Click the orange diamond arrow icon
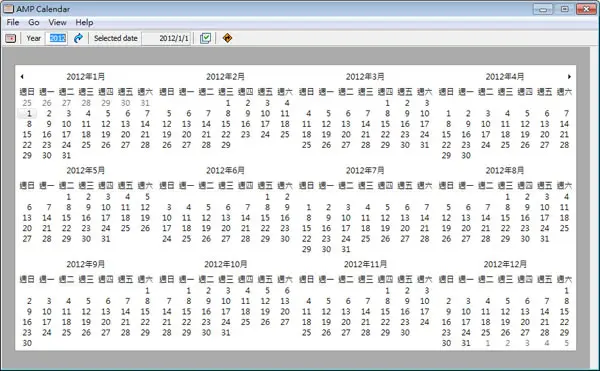 point(227,38)
